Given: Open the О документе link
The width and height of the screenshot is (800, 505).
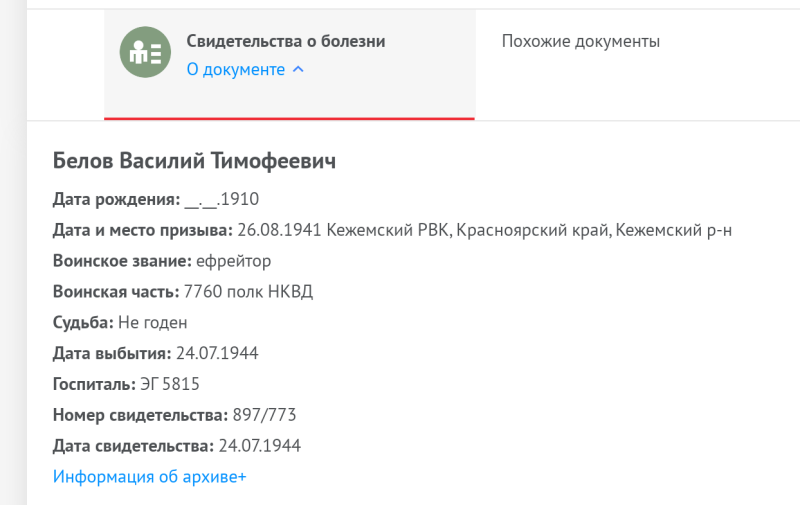Looking at the screenshot, I should coord(236,69).
